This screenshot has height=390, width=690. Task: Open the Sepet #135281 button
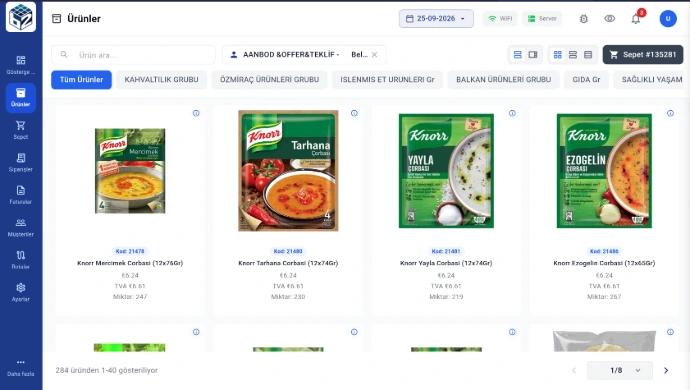pyautogui.click(x=643, y=55)
